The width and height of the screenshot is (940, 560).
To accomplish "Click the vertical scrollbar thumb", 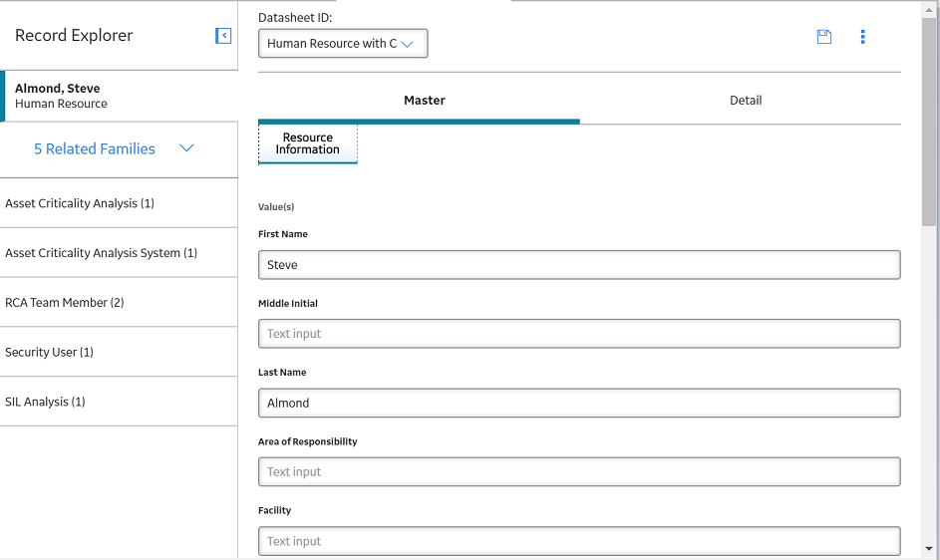I will [x=929, y=122].
